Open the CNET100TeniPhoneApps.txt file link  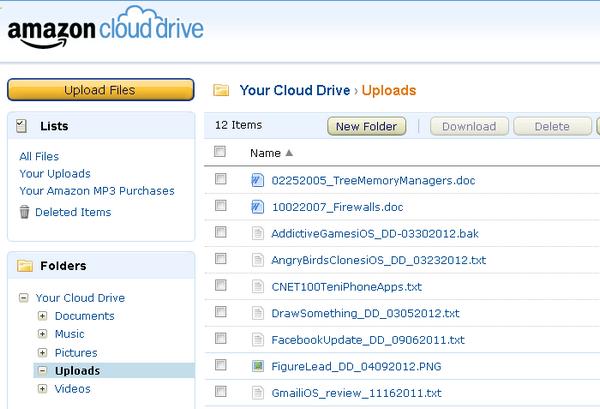point(347,287)
